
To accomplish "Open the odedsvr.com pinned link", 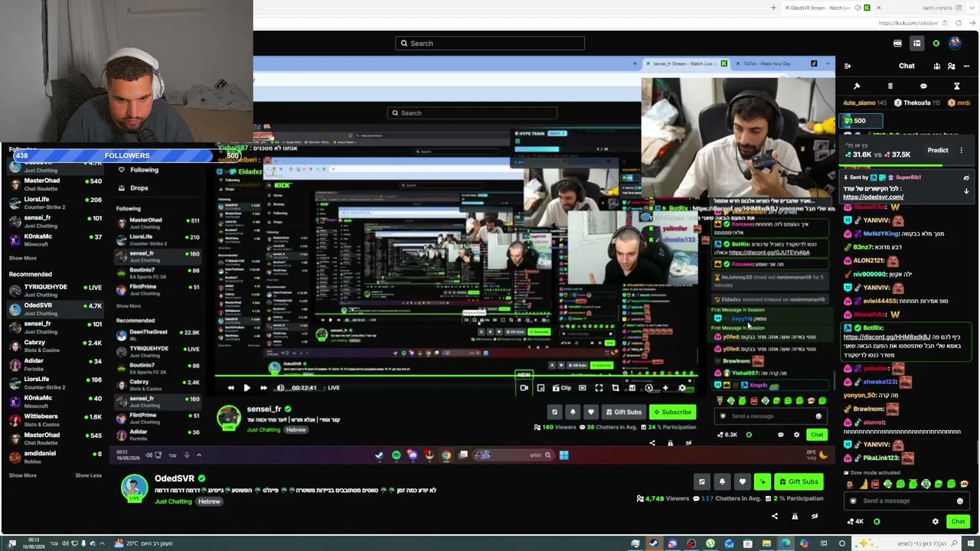I will (x=873, y=197).
